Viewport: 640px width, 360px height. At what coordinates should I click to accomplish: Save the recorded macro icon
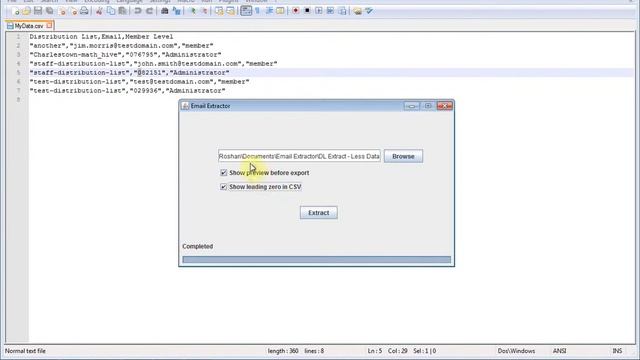(x=342, y=11)
